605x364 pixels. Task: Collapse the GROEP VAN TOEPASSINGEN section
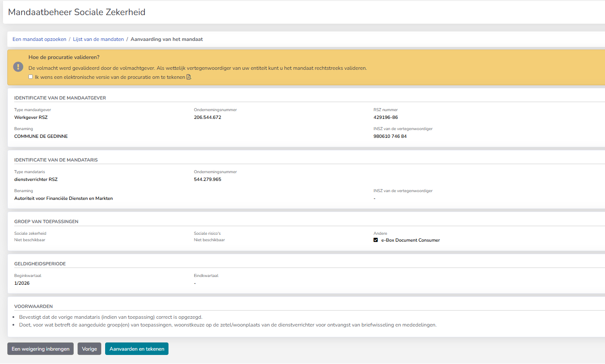click(x=46, y=221)
